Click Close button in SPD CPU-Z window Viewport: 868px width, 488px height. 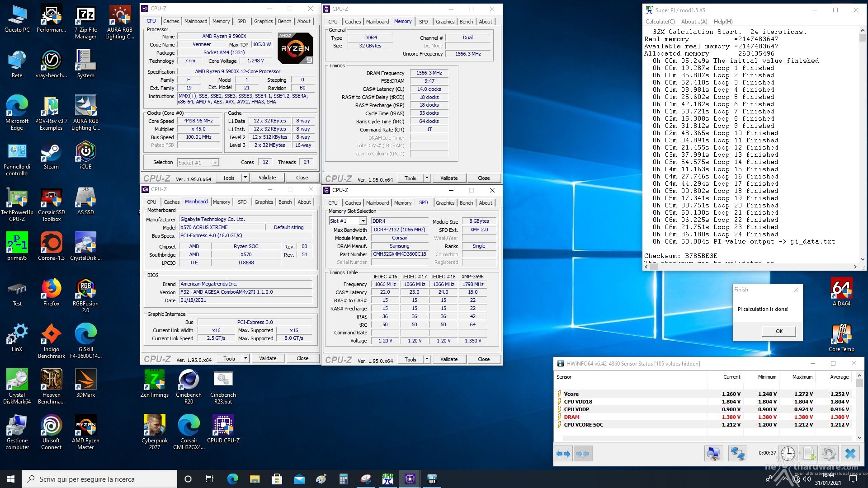484,359
